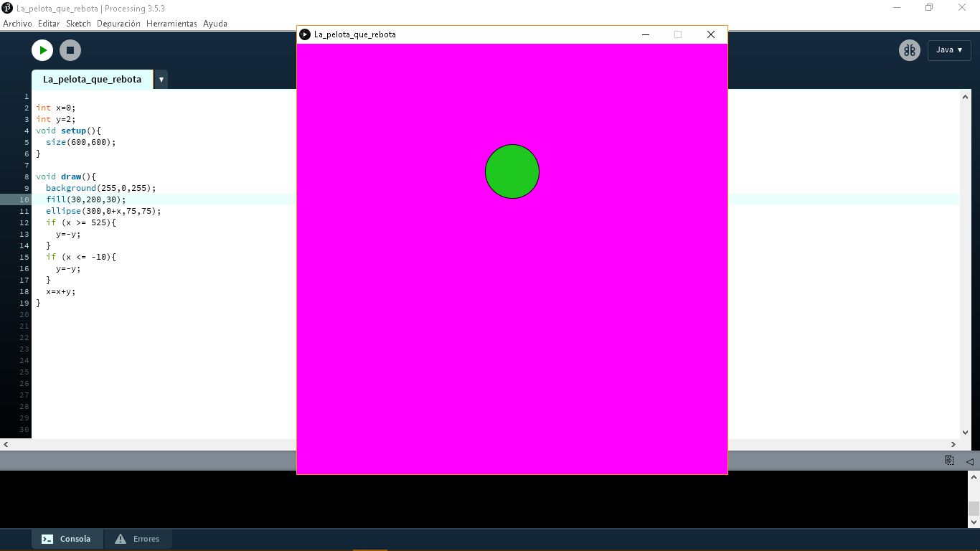Open the Herramientas menu
This screenshot has height=551, width=980.
point(171,24)
